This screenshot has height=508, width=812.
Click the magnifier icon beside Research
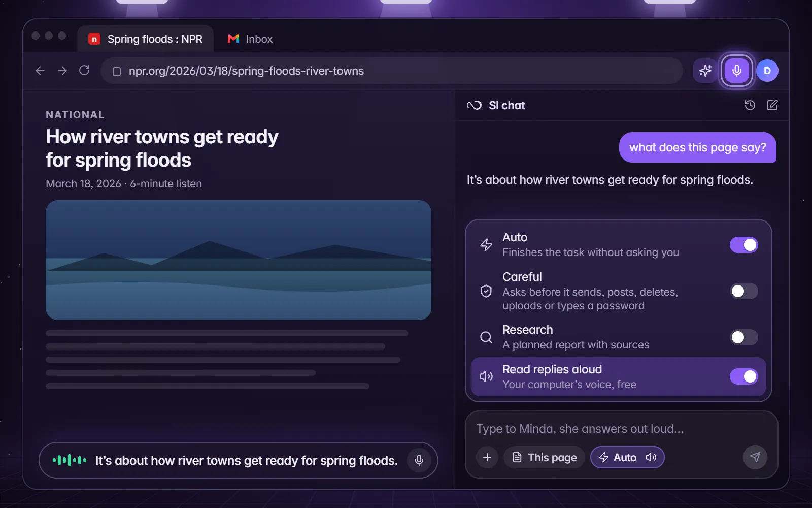(x=486, y=337)
